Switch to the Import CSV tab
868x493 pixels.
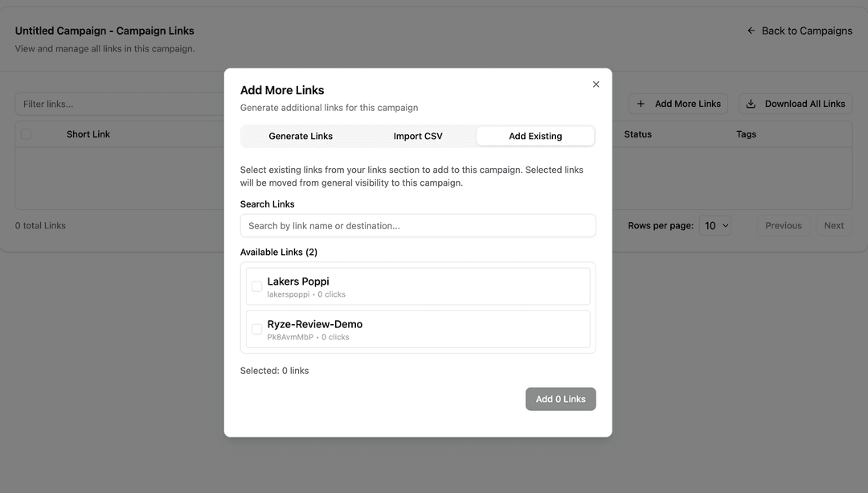[x=418, y=136]
